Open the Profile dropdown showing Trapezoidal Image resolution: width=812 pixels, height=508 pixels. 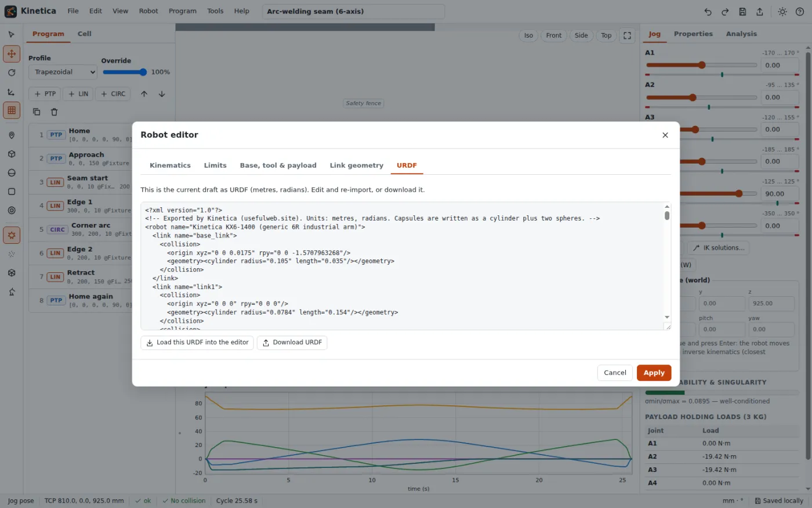click(x=63, y=72)
